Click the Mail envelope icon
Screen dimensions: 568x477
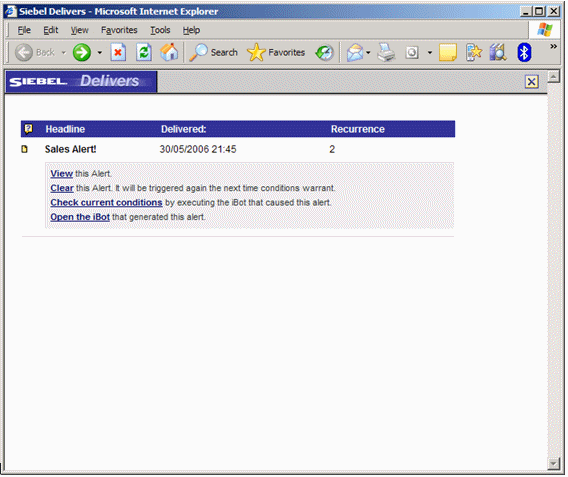point(355,53)
